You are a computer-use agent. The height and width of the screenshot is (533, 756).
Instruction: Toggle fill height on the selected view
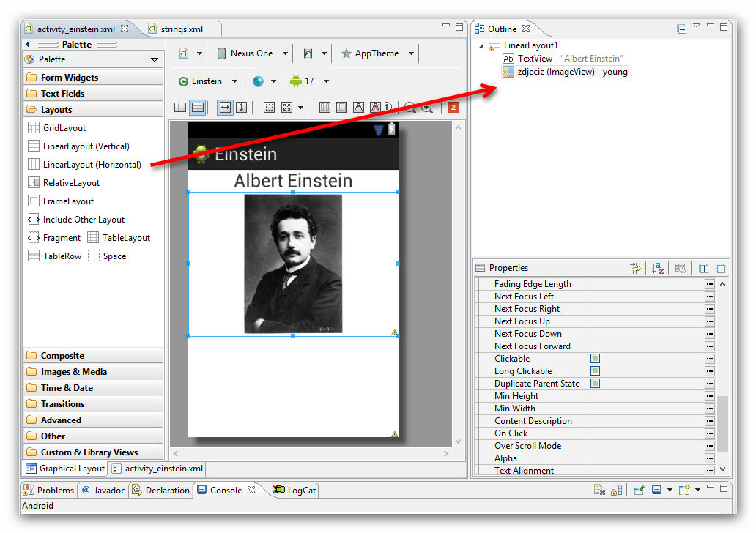[242, 107]
